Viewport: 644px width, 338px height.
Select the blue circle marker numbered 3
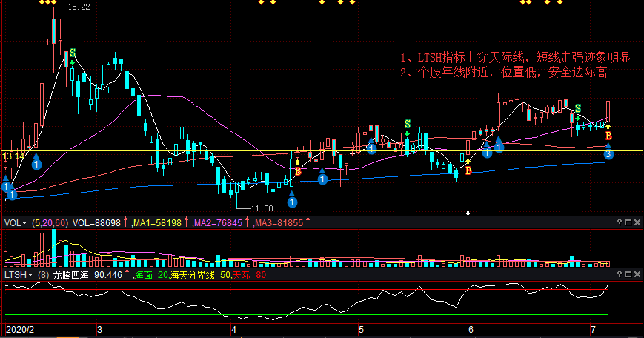click(x=608, y=155)
